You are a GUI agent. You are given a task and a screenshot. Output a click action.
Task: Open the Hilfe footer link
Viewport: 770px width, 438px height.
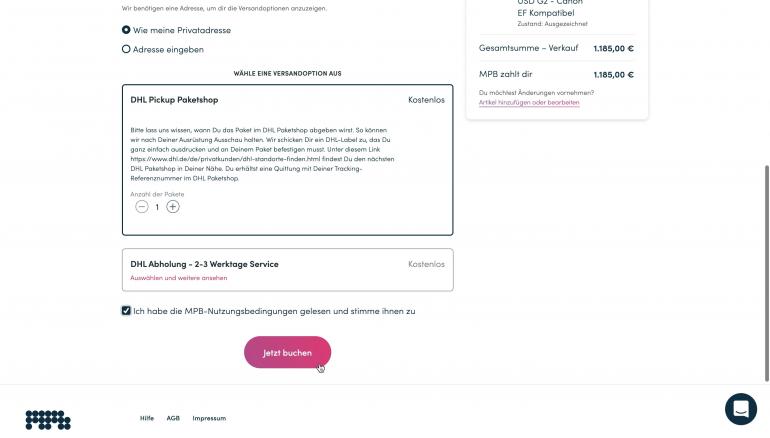pyautogui.click(x=147, y=418)
